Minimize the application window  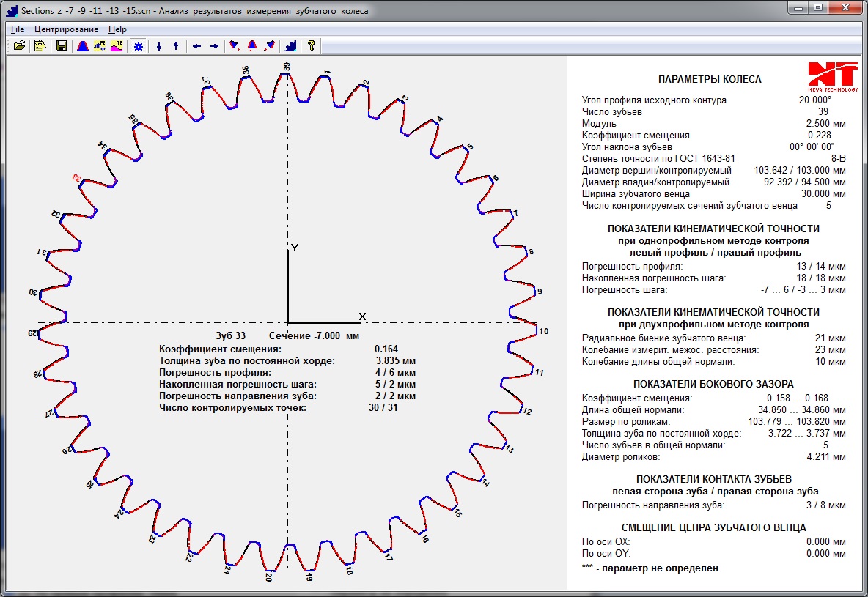point(798,8)
